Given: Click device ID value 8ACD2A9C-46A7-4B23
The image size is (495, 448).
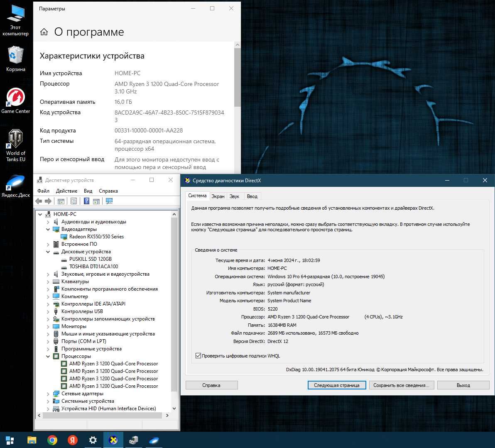Looking at the screenshot, I should (169, 116).
